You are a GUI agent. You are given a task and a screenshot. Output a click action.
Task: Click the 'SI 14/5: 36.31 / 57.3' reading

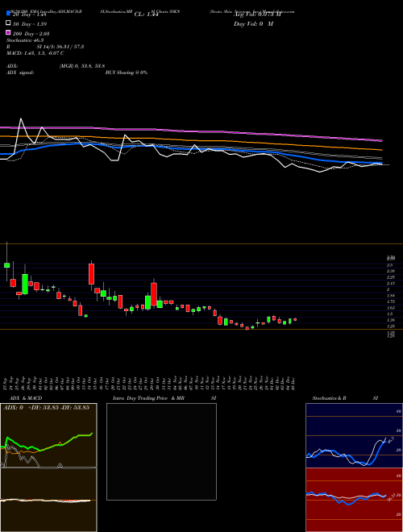click(60, 47)
